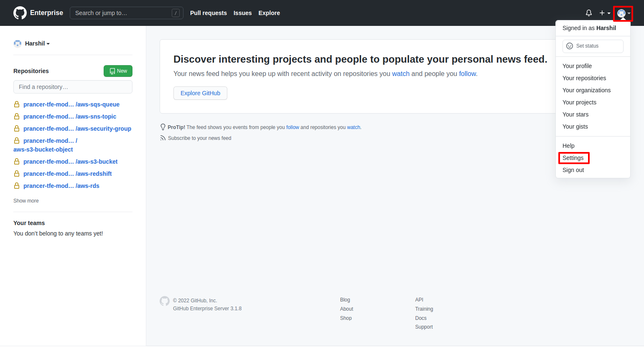Viewport: 644px width, 347px height.
Task: Open the user avatar menu in header
Action: click(624, 13)
